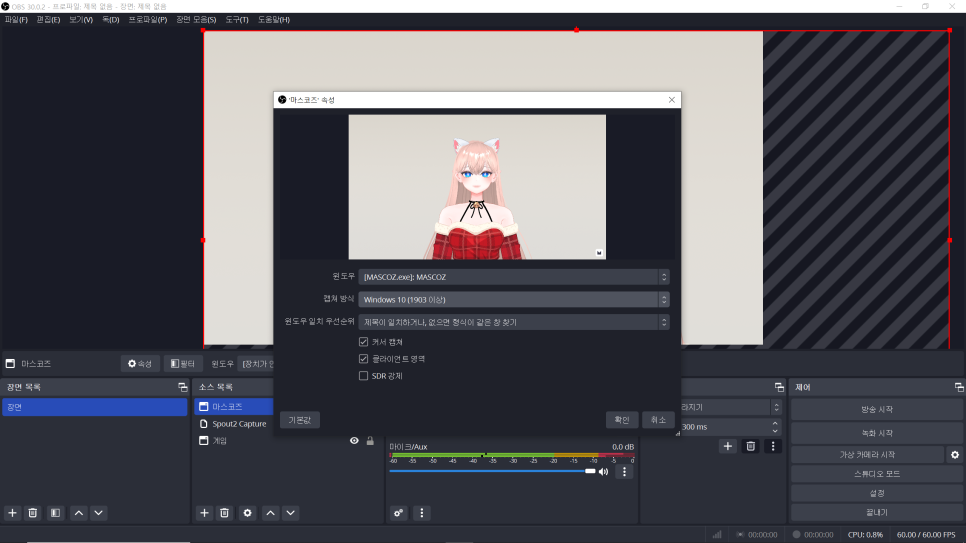
Task: Open 독(D) menu
Action: coord(111,20)
